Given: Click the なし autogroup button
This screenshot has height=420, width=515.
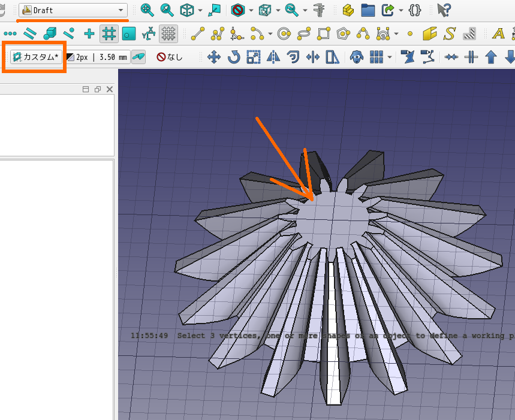Looking at the screenshot, I should click(x=170, y=58).
